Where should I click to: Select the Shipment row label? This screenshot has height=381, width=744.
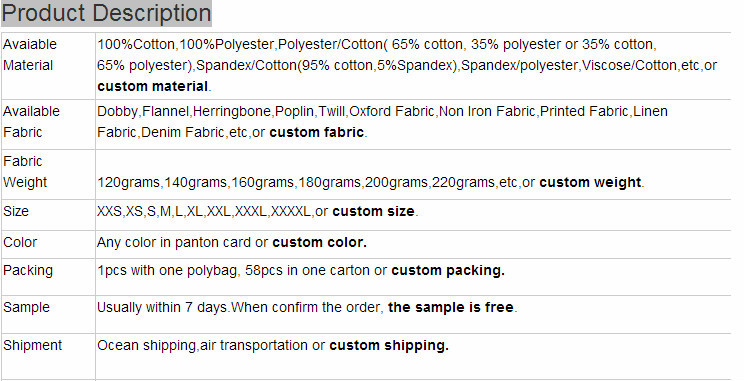(x=32, y=345)
